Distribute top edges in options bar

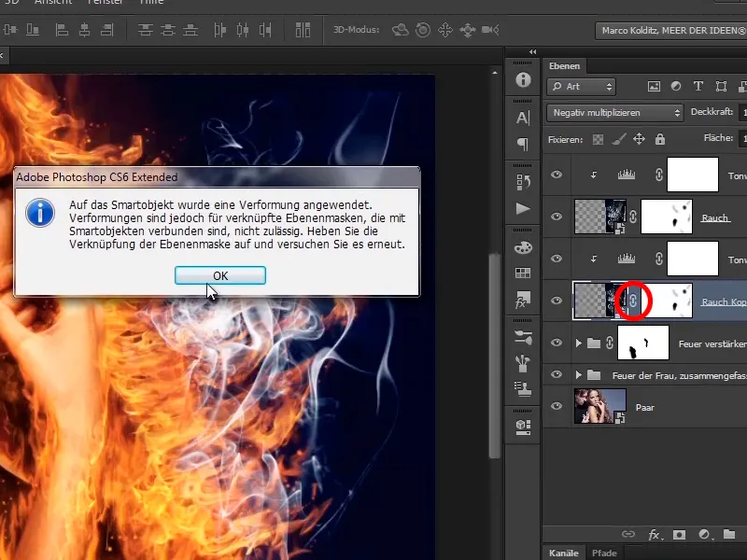[x=146, y=30]
